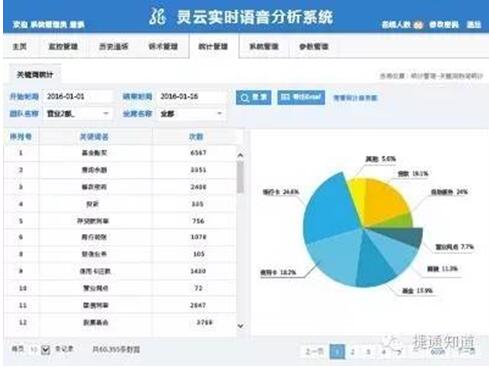The width and height of the screenshot is (489, 367).
Task: Click the end date field 2016-01-16
Action: tap(191, 97)
